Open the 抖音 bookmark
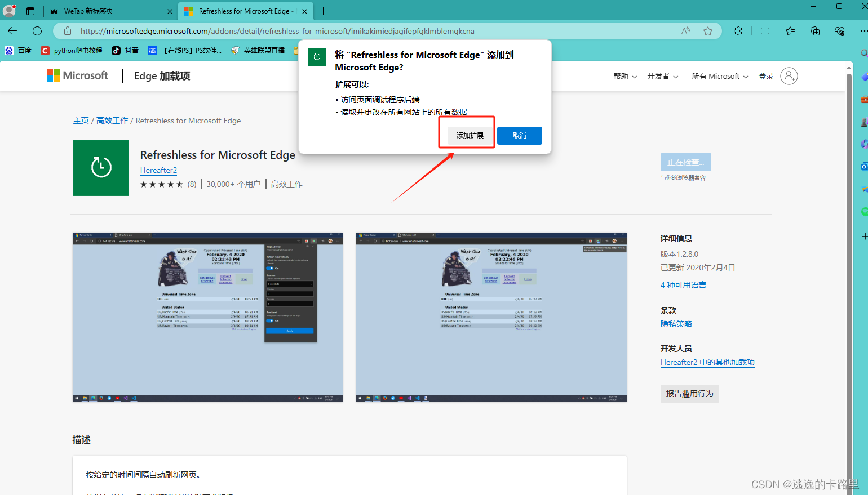 click(x=125, y=51)
